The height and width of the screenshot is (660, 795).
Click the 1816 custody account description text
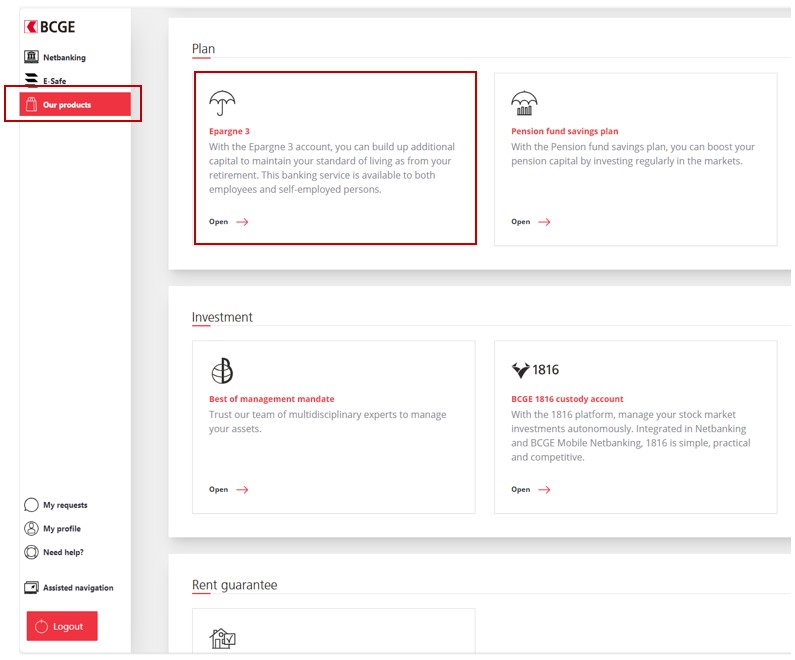(x=631, y=435)
